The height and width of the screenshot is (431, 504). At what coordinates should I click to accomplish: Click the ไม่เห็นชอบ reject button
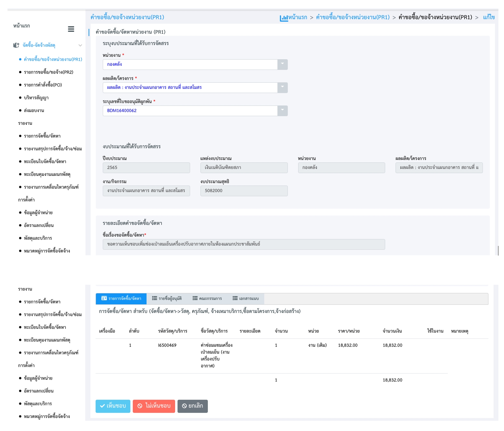154,406
